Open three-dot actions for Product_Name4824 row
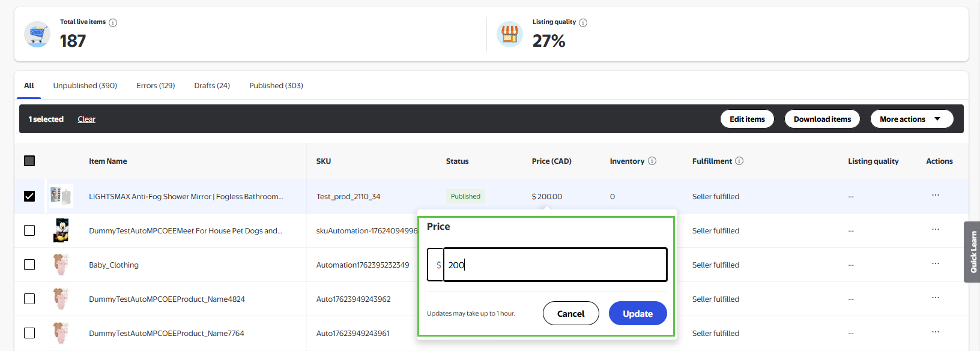This screenshot has height=351, width=980. pos(935,298)
